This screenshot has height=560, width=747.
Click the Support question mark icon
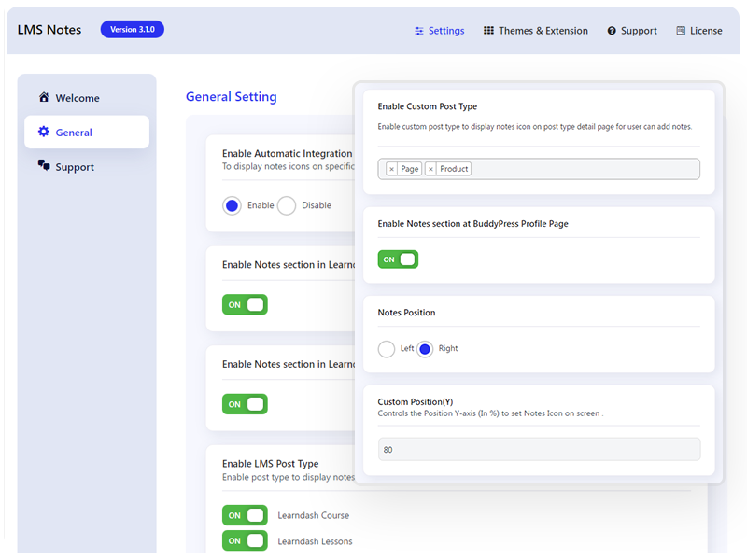tap(612, 31)
